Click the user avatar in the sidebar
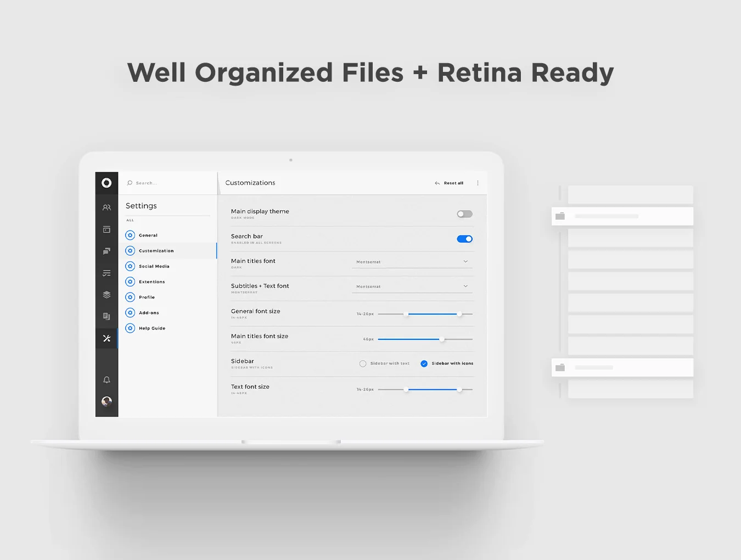Image resolution: width=741 pixels, height=560 pixels. [106, 401]
